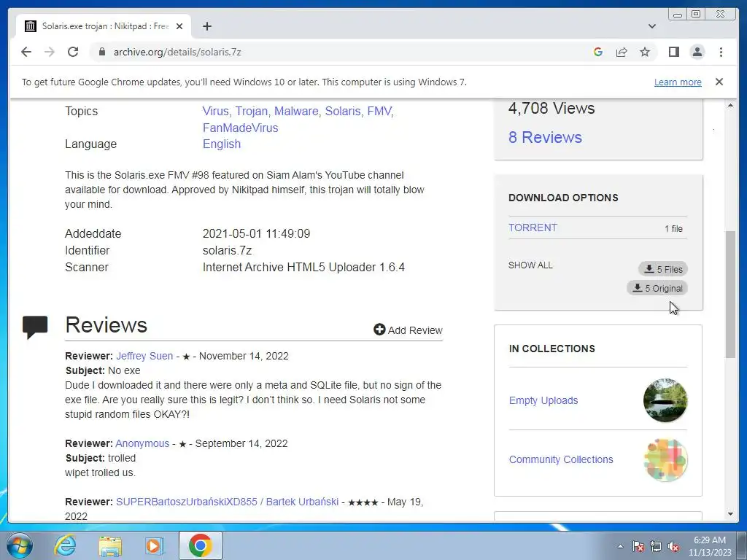Open the Trojan topic link

point(252,111)
